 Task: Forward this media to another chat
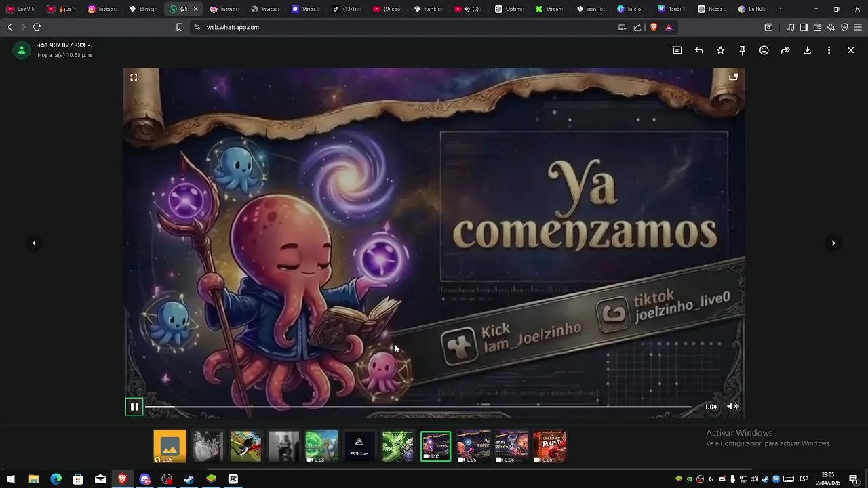tap(785, 50)
